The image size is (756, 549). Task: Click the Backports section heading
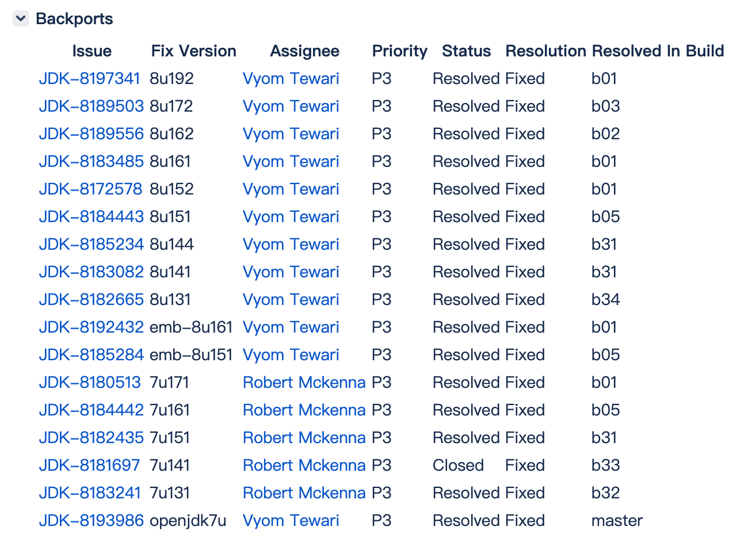[74, 18]
